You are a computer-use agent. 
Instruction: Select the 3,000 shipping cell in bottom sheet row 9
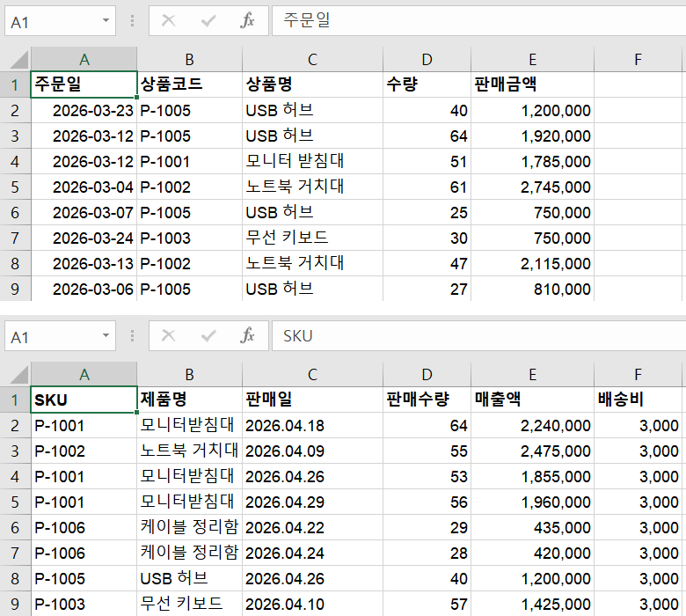click(x=638, y=605)
